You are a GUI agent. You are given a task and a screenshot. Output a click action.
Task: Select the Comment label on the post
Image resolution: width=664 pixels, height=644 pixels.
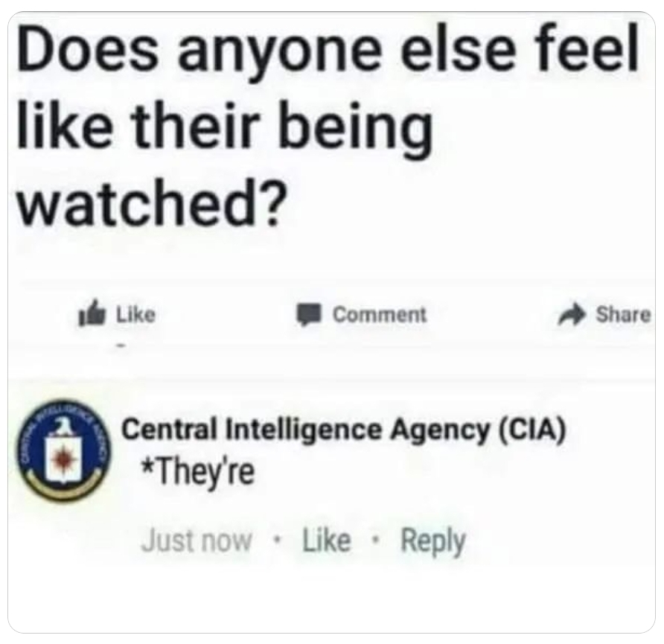pos(380,315)
